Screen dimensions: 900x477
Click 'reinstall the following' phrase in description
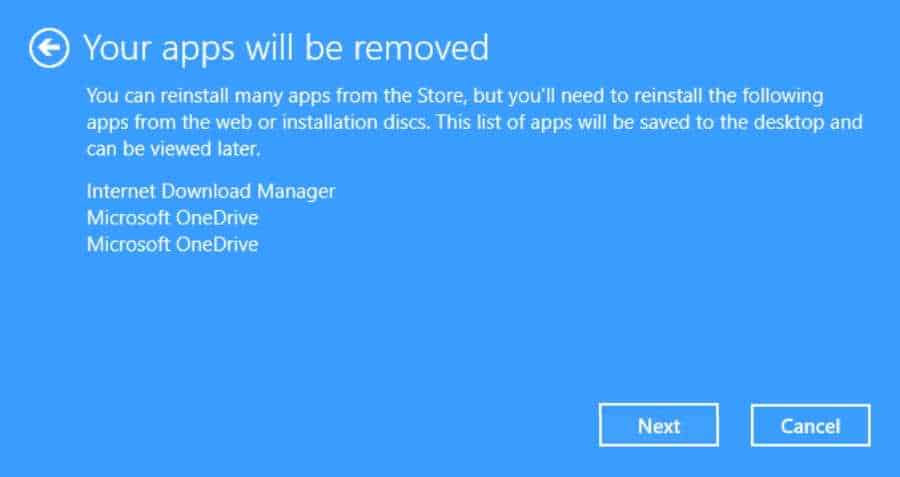click(x=728, y=96)
